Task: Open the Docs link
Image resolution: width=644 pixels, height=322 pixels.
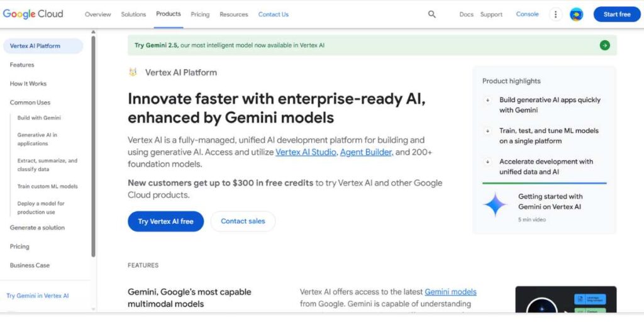Action: 466,14
